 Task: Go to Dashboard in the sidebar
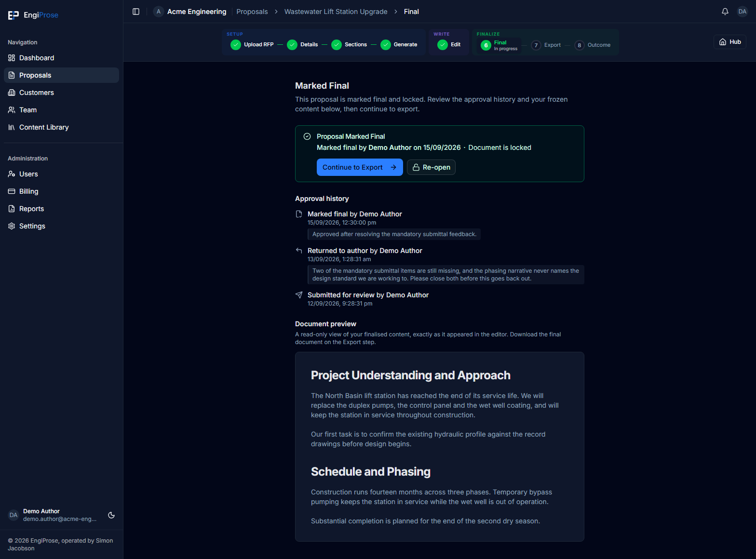[x=61, y=58]
